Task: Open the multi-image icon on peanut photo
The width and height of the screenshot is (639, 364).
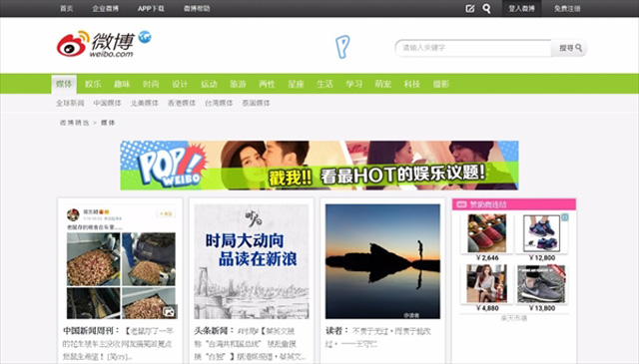Action: [169, 311]
